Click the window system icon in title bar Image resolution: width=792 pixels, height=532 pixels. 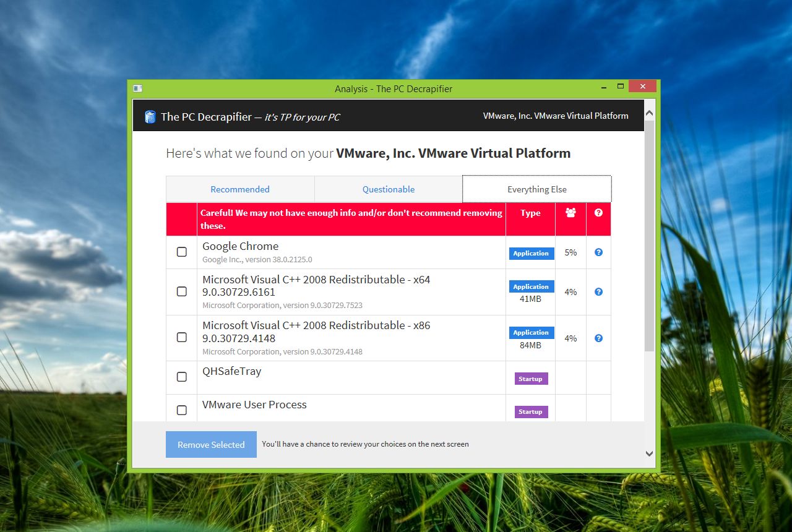pyautogui.click(x=138, y=88)
